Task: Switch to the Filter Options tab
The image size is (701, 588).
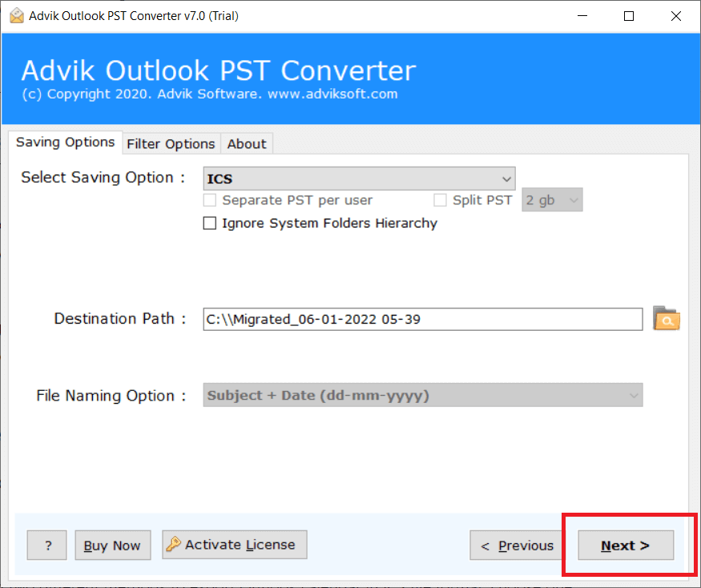Action: click(x=171, y=143)
